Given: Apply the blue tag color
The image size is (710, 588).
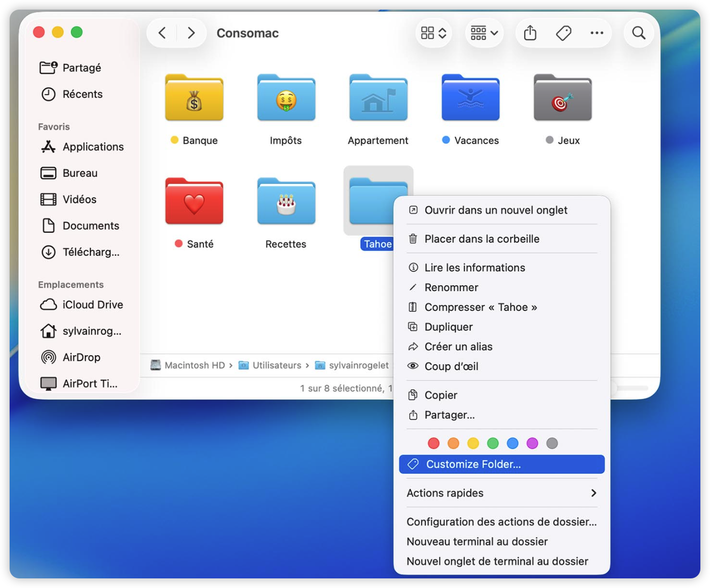Looking at the screenshot, I should [513, 443].
